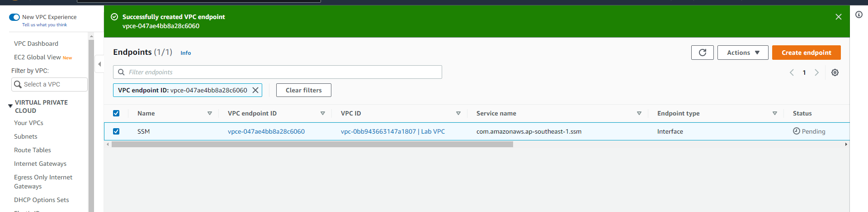Open Route Tables in the sidebar
Screen dimensions: 868x212
(33, 150)
